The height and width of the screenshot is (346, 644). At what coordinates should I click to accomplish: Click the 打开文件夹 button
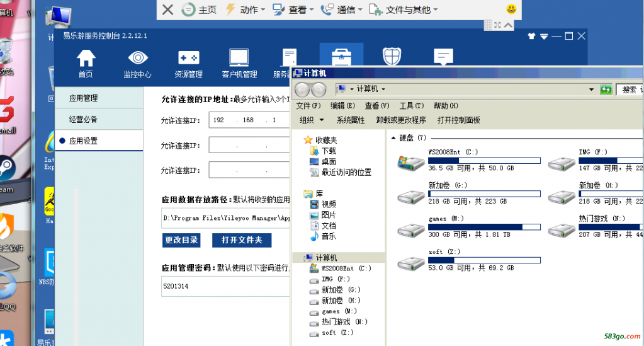pos(242,240)
